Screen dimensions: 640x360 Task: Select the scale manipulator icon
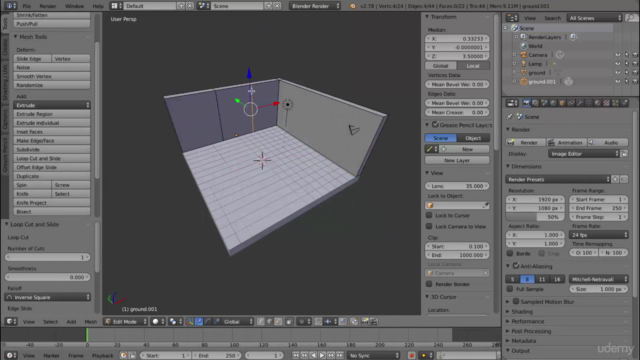[x=217, y=322]
